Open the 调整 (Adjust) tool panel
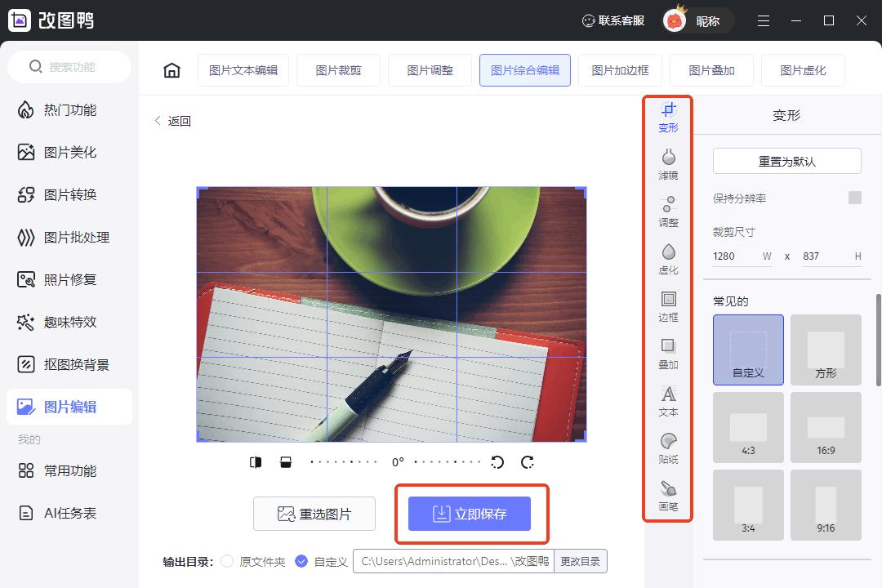The width and height of the screenshot is (882, 588). click(668, 208)
